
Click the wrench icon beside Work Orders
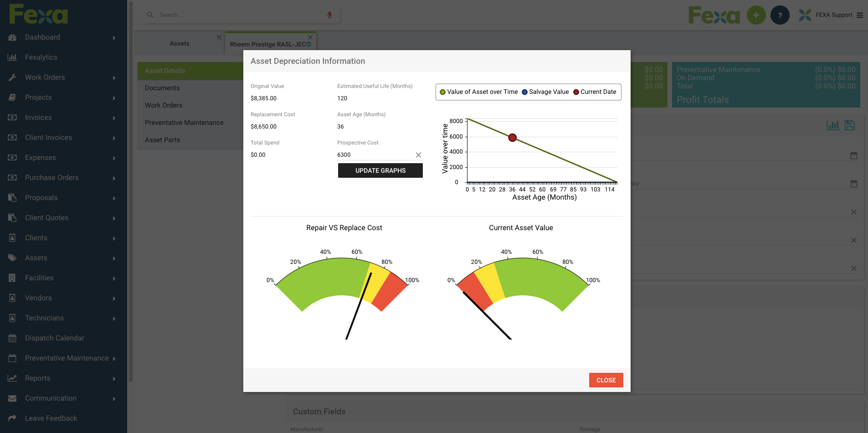coord(13,77)
